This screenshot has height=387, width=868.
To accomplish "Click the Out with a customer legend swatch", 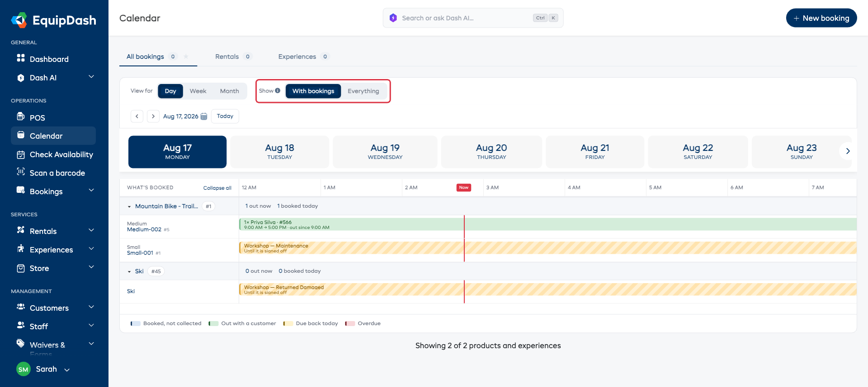I will pyautogui.click(x=213, y=323).
